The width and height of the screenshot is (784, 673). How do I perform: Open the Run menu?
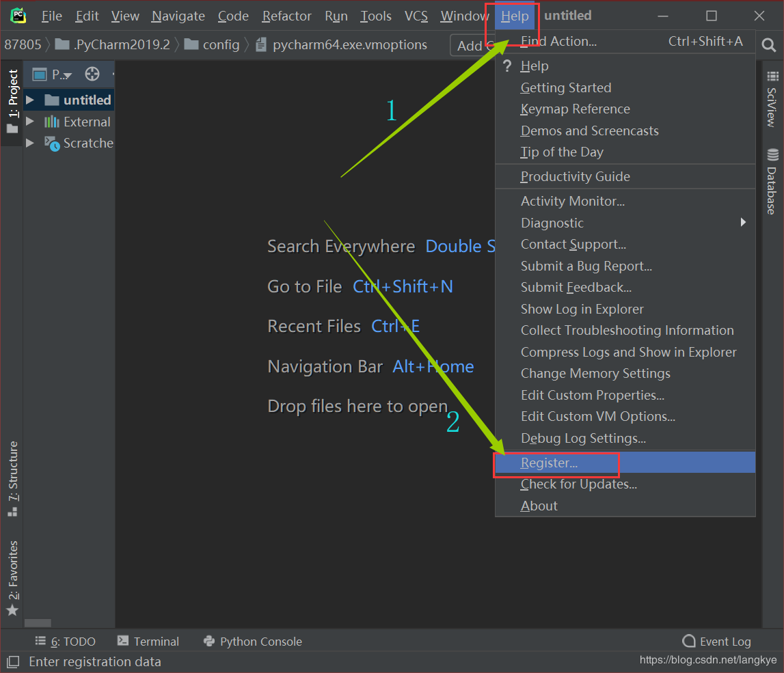pyautogui.click(x=336, y=16)
